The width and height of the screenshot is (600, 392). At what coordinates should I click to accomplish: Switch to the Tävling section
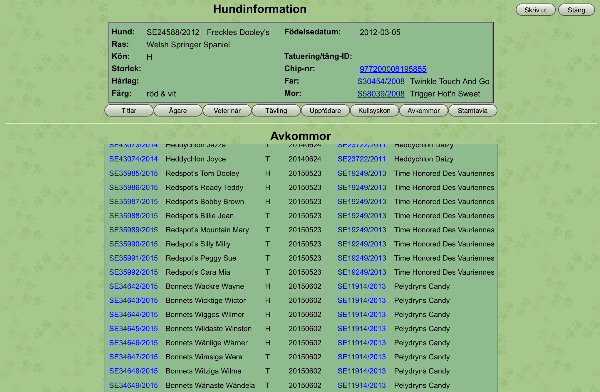[x=276, y=111]
